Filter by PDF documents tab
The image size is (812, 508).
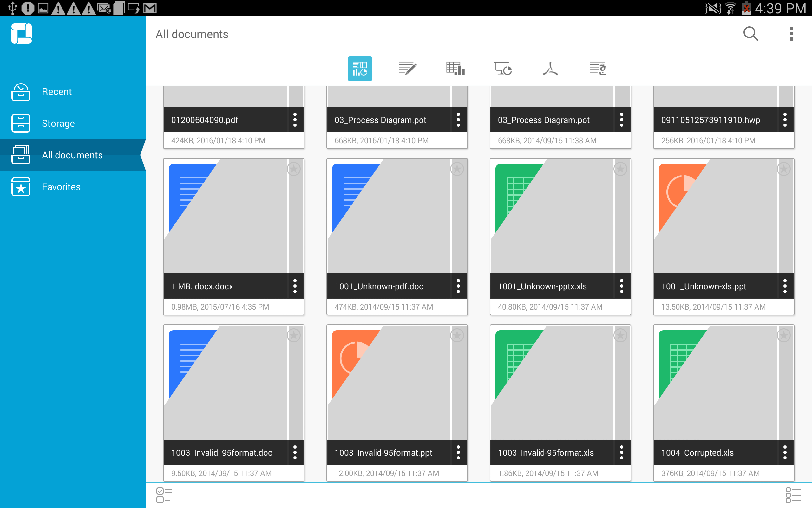[x=550, y=69]
